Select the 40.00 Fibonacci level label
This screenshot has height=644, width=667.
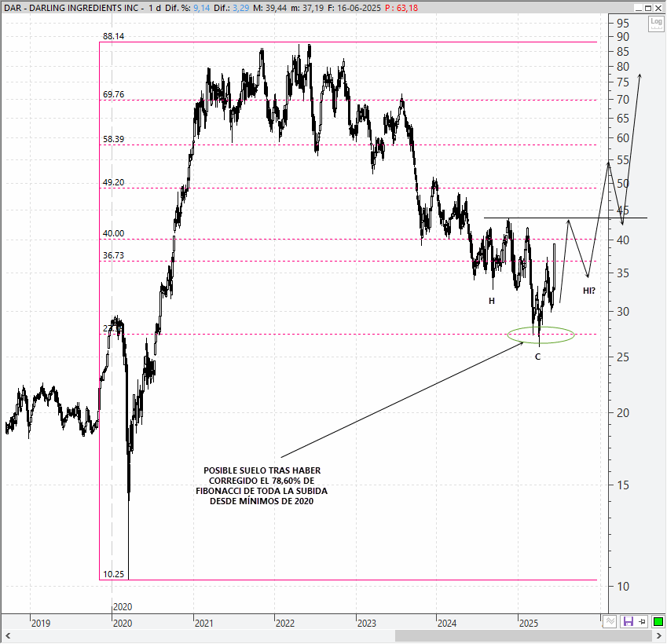(114, 233)
